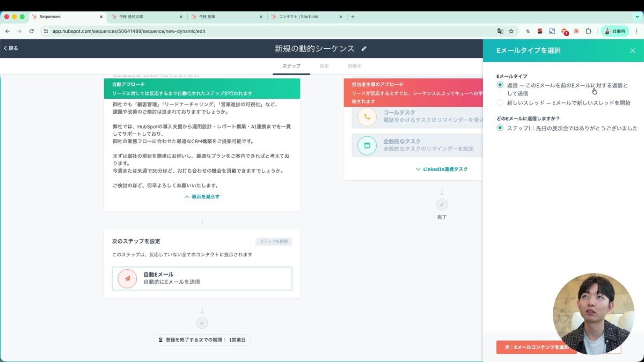Image resolution: width=644 pixels, height=362 pixels.
Task: Open the 仕事用 browser profile menu
Action: coord(614,31)
